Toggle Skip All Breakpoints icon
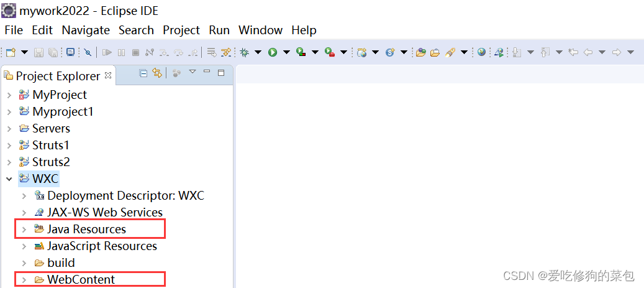644x288 pixels. click(88, 52)
